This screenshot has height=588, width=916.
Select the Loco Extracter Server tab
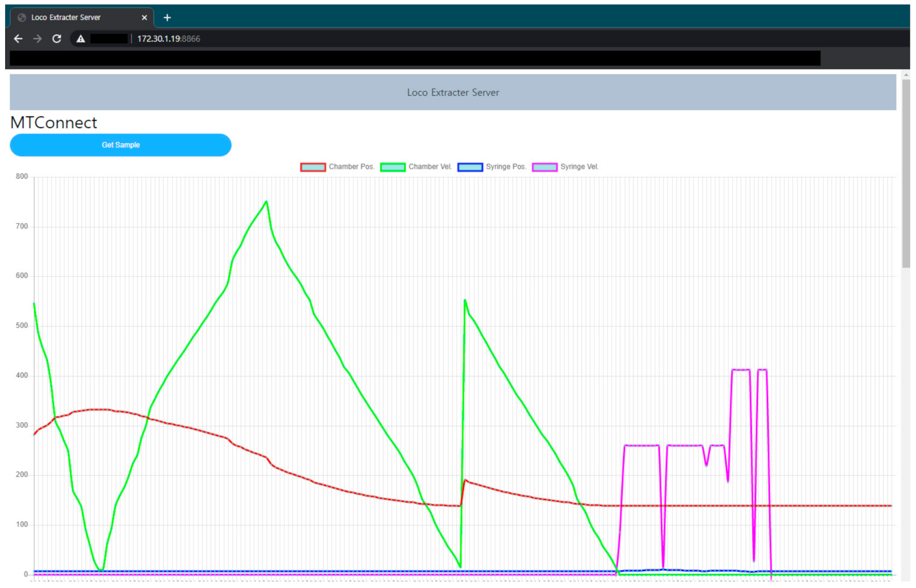[x=73, y=18]
